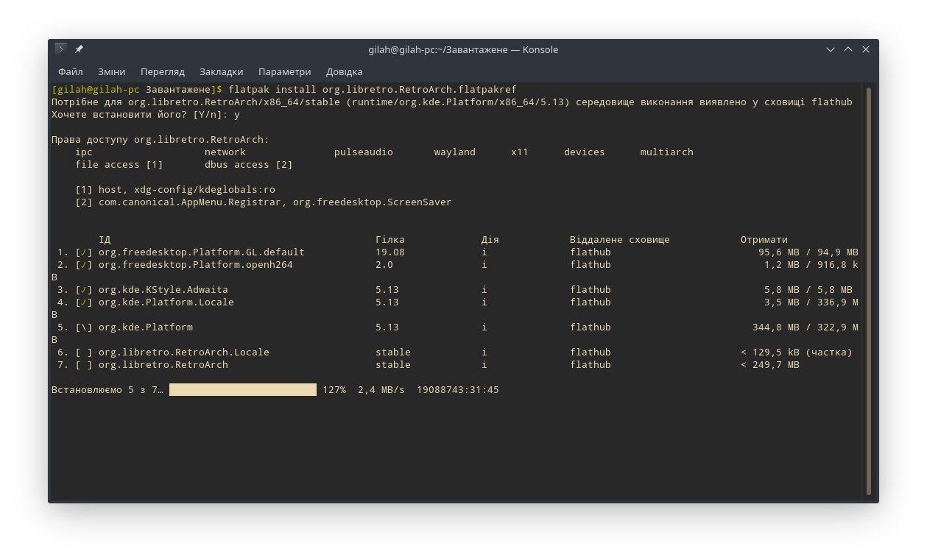Click the x11 permission text

[519, 152]
